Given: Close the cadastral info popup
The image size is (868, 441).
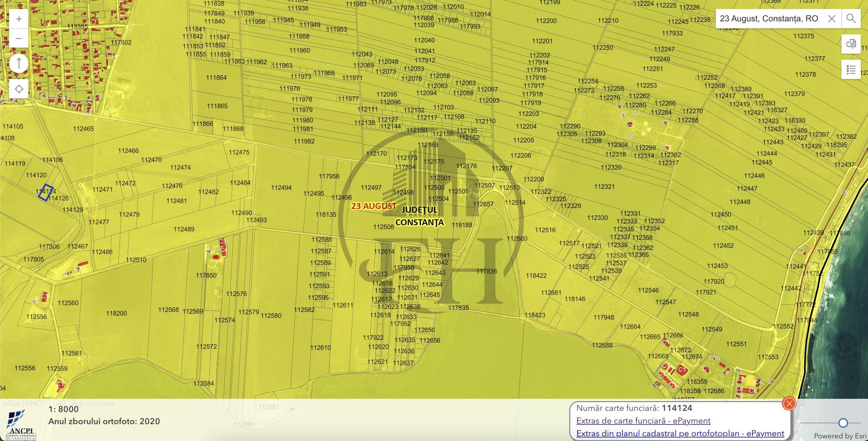Looking at the screenshot, I should pos(789,403).
